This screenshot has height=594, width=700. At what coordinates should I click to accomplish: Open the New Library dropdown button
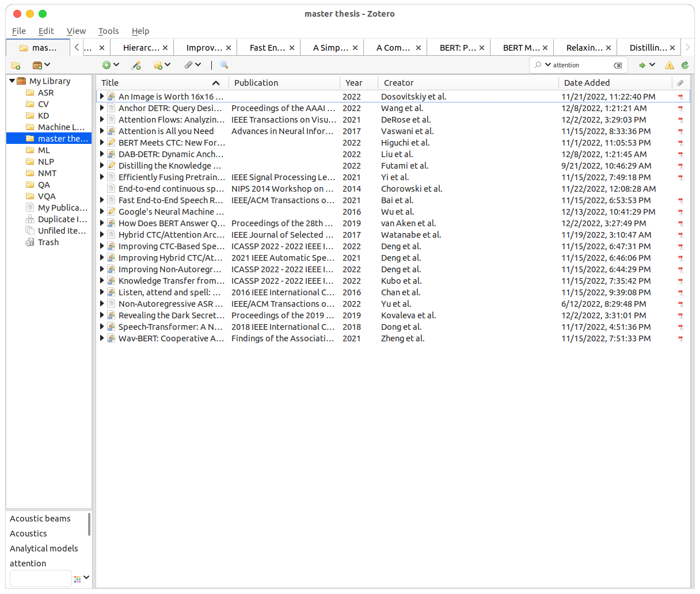click(x=41, y=65)
